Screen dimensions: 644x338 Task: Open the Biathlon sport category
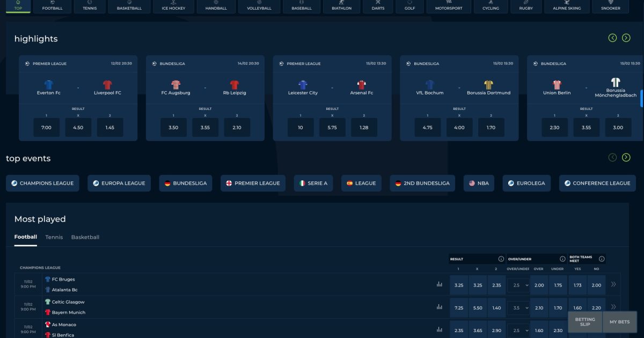coord(342,6)
